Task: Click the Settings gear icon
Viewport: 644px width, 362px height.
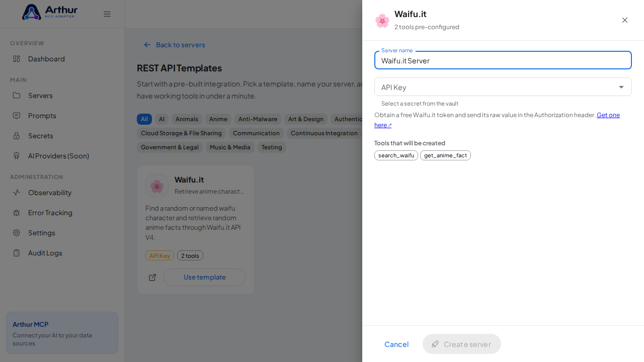Action: 17,233
